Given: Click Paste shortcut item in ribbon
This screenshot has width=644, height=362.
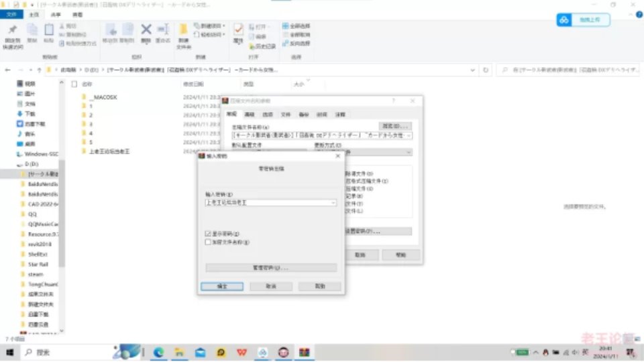Looking at the screenshot, I should (x=78, y=44).
